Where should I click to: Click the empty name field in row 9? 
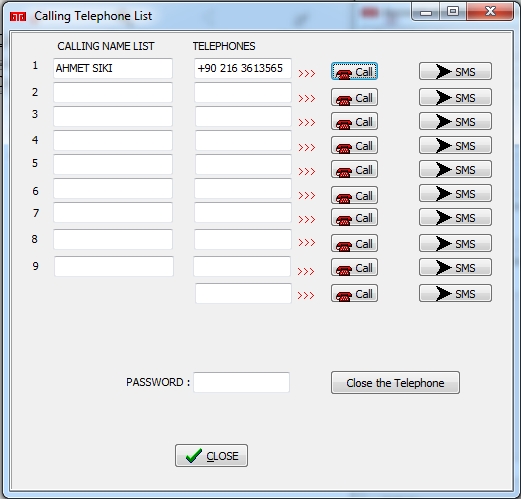pos(114,266)
